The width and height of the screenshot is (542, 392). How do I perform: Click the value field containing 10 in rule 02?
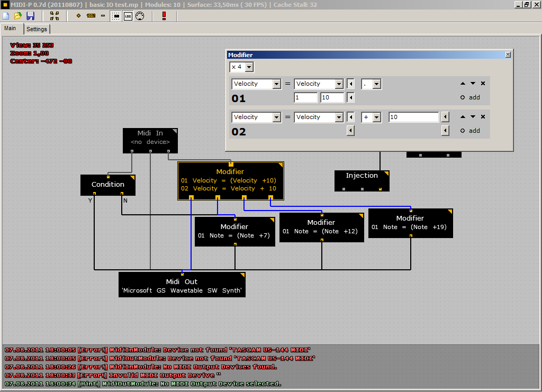click(413, 117)
